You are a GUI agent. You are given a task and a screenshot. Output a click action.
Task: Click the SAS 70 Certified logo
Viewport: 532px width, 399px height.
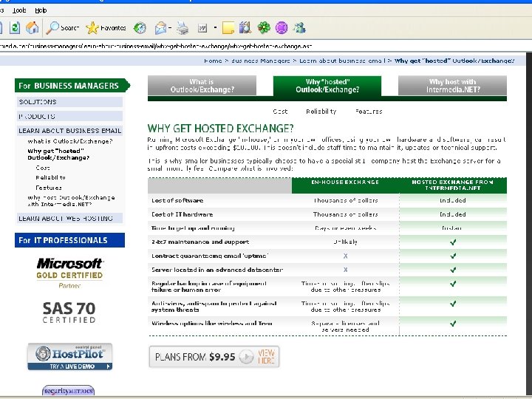(69, 313)
